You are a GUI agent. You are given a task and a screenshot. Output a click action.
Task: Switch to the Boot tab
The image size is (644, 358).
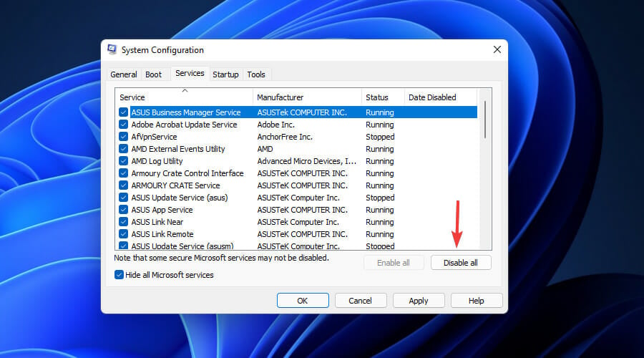(x=154, y=74)
